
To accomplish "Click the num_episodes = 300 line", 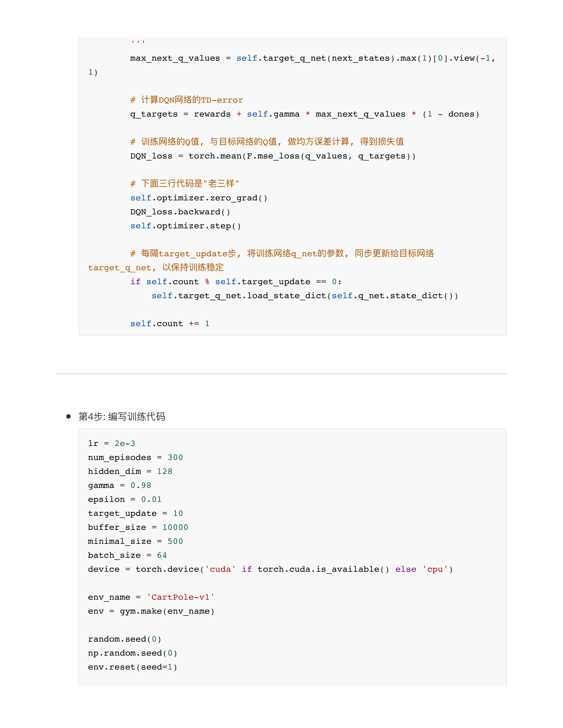I will point(135,457).
